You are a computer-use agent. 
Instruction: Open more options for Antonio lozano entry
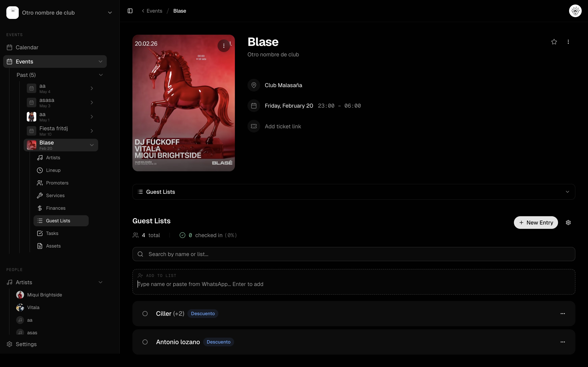(x=563, y=342)
